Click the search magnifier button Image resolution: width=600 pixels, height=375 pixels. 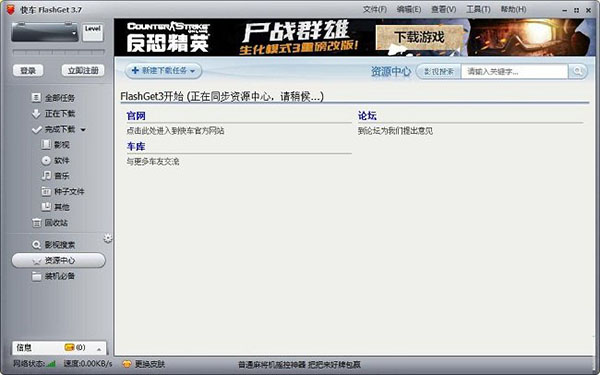(x=577, y=72)
